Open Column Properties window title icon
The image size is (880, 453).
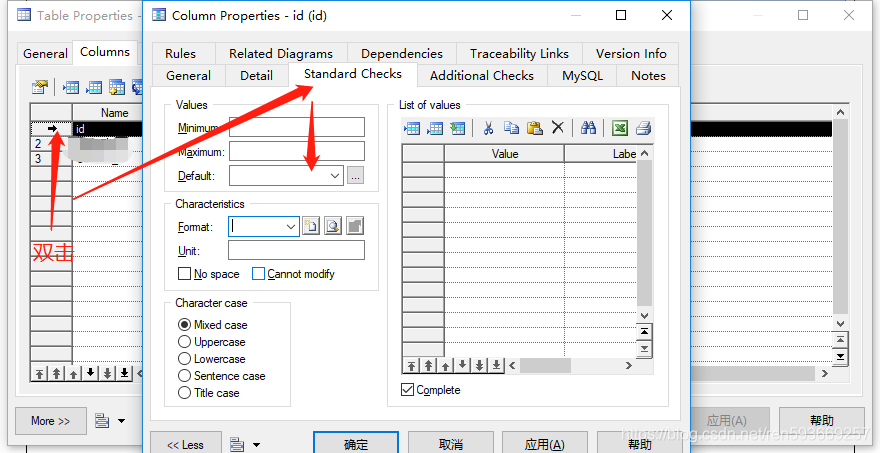click(159, 15)
